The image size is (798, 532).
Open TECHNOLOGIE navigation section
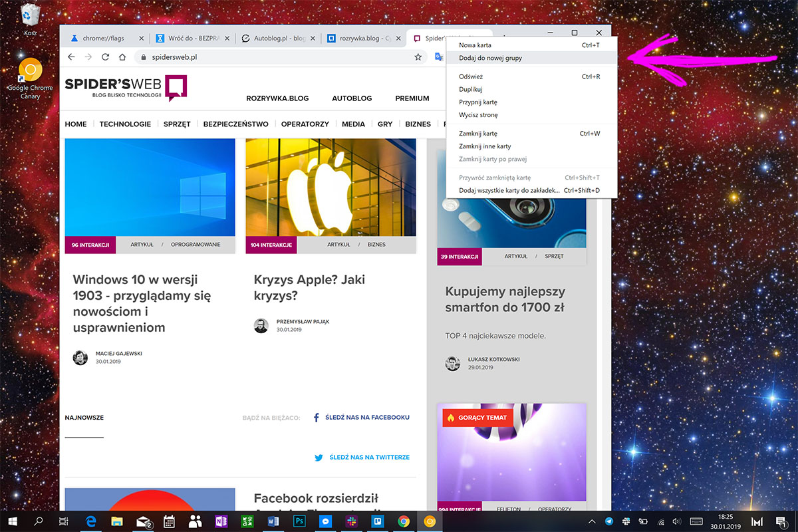coord(125,124)
